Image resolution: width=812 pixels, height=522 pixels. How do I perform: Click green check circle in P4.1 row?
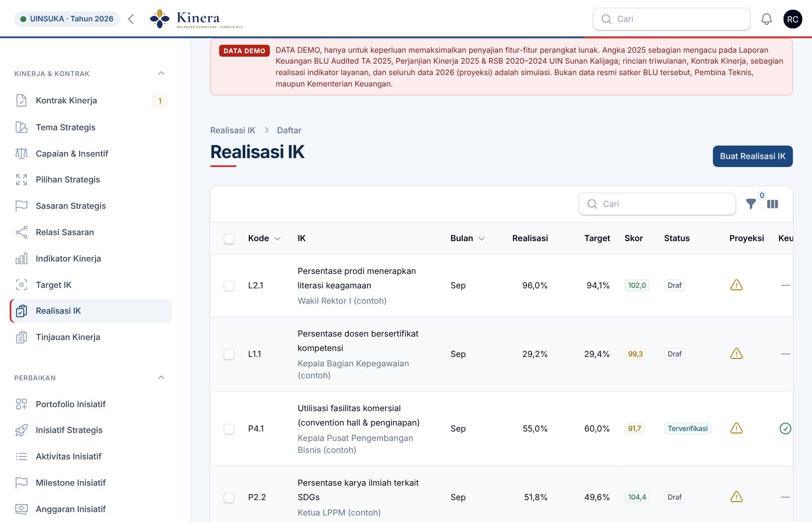point(785,429)
